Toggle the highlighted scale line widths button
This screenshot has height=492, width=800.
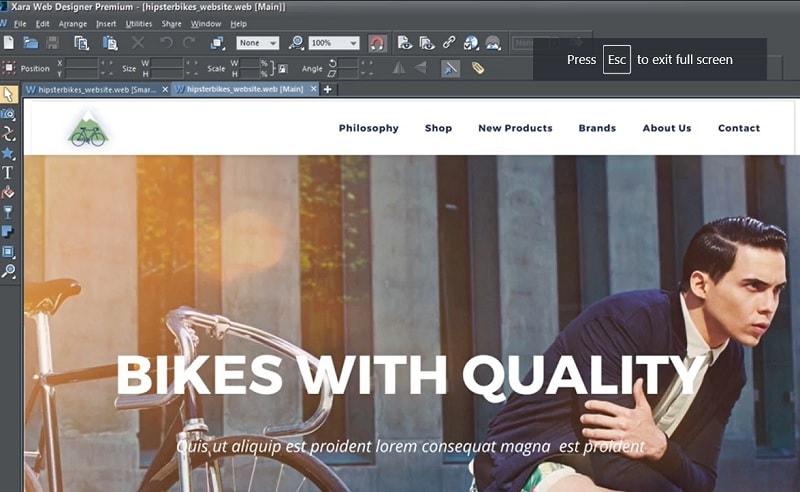pos(450,68)
